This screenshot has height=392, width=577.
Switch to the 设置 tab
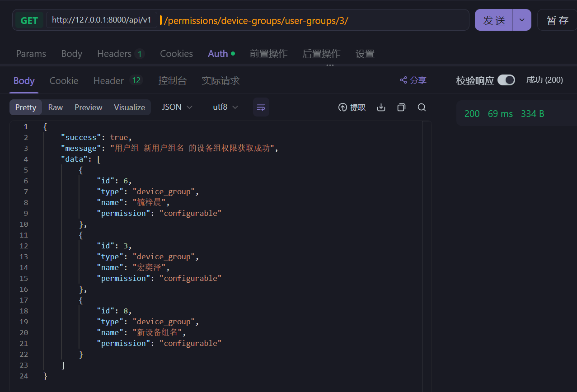365,53
